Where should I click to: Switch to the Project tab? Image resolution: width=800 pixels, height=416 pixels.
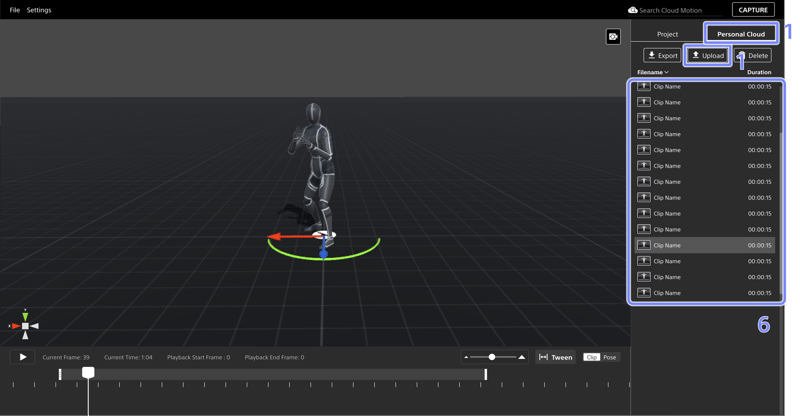click(667, 34)
